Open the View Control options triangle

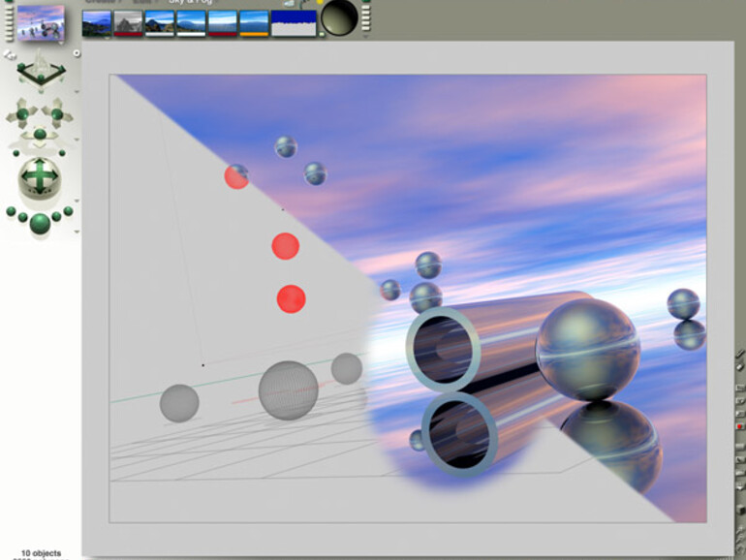77,91
